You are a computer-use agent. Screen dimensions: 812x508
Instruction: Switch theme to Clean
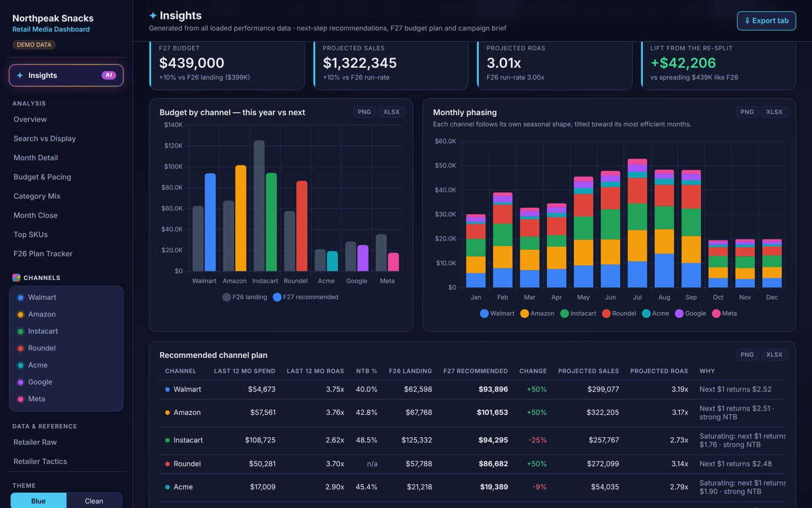94,501
